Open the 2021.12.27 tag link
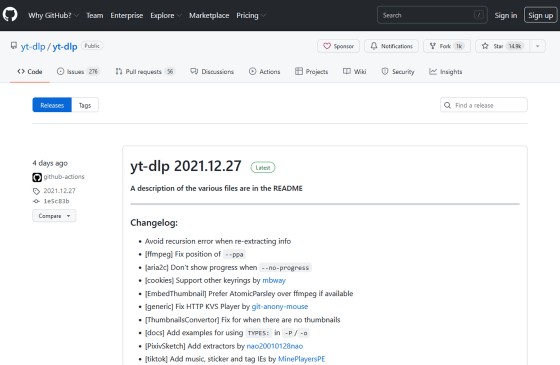Viewport: 560px width, 365px height. pos(60,191)
